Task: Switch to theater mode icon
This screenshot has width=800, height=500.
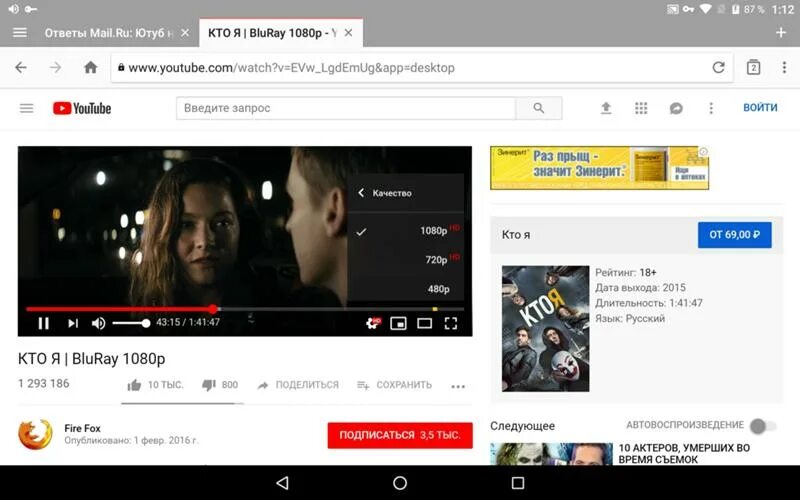Action: pyautogui.click(x=424, y=323)
